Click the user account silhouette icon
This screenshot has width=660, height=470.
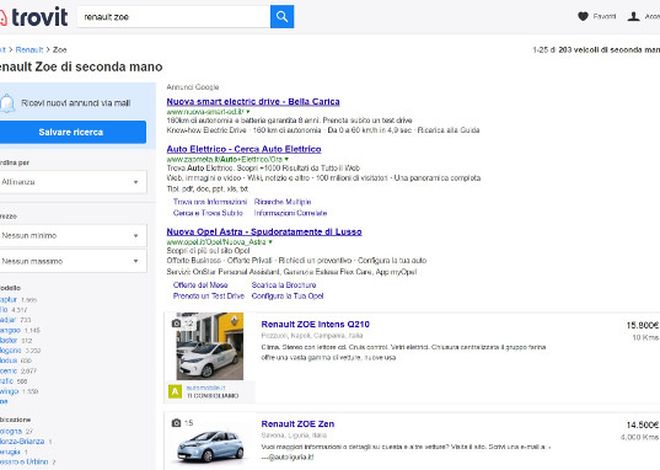click(x=633, y=16)
